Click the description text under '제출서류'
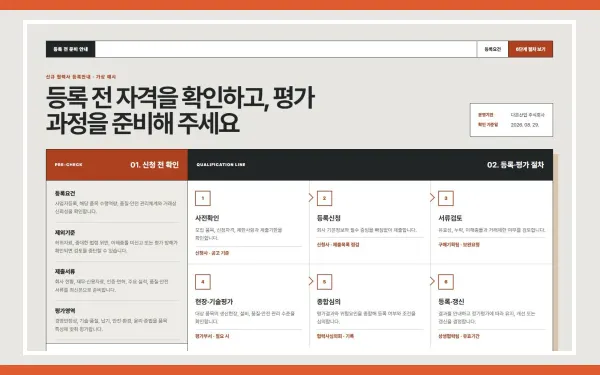600x375 pixels. coord(112,286)
